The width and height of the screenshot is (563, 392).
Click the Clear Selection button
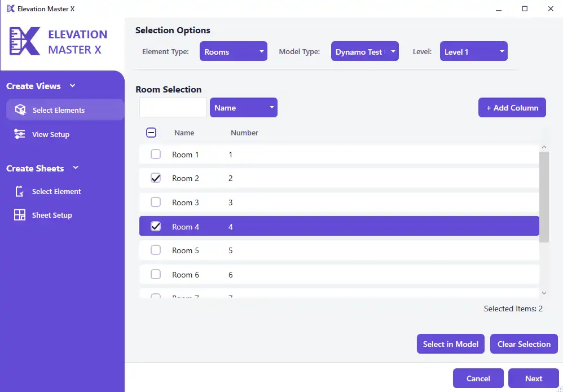[524, 344]
